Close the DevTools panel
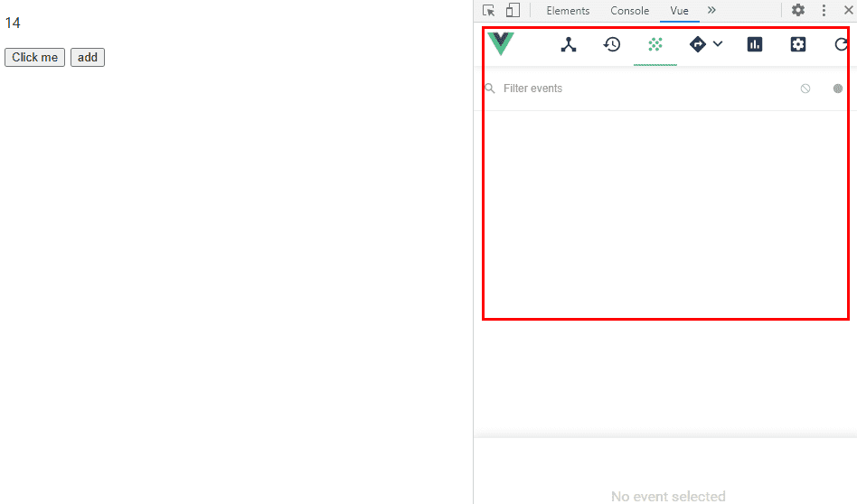857x504 pixels. coord(849,10)
